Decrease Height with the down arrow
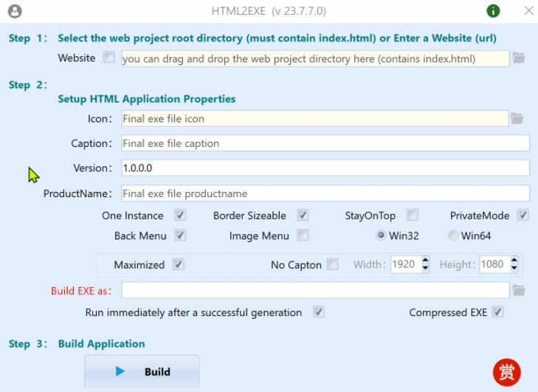This screenshot has height=392, width=538. (514, 268)
